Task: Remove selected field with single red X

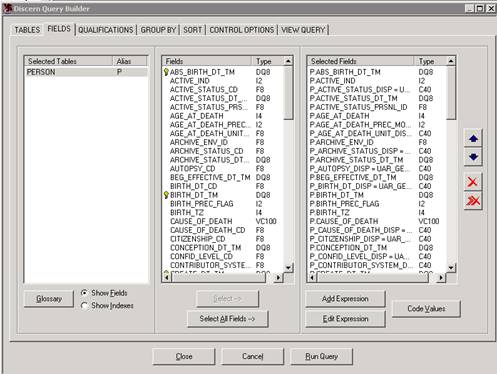Action: [473, 182]
